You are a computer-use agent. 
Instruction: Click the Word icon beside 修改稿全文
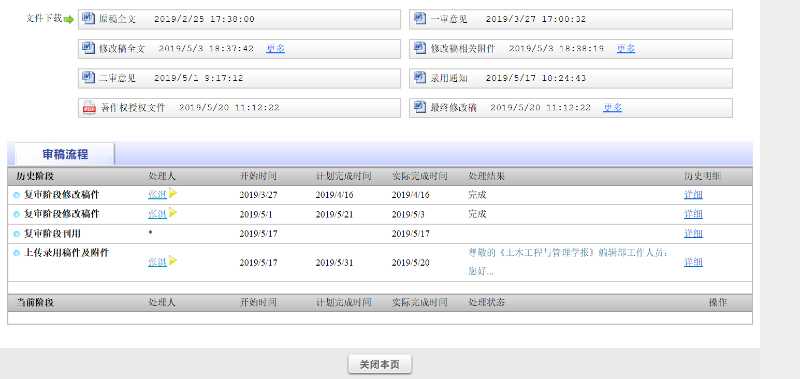[x=89, y=48]
